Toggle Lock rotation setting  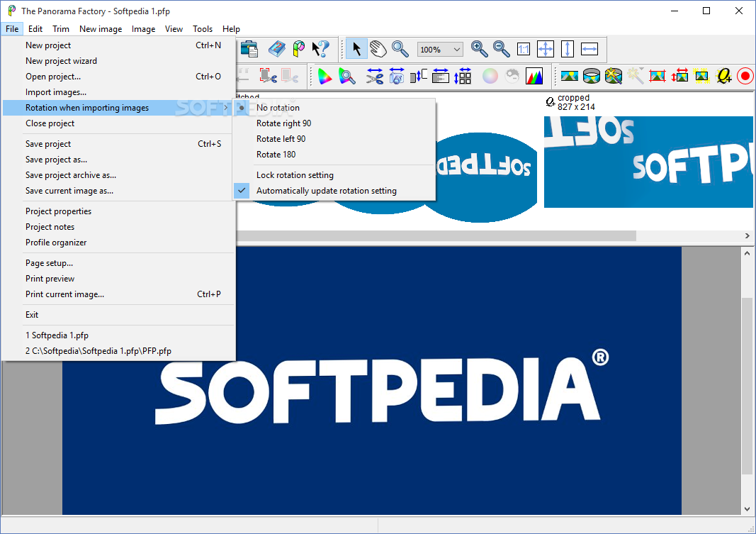pos(334,174)
